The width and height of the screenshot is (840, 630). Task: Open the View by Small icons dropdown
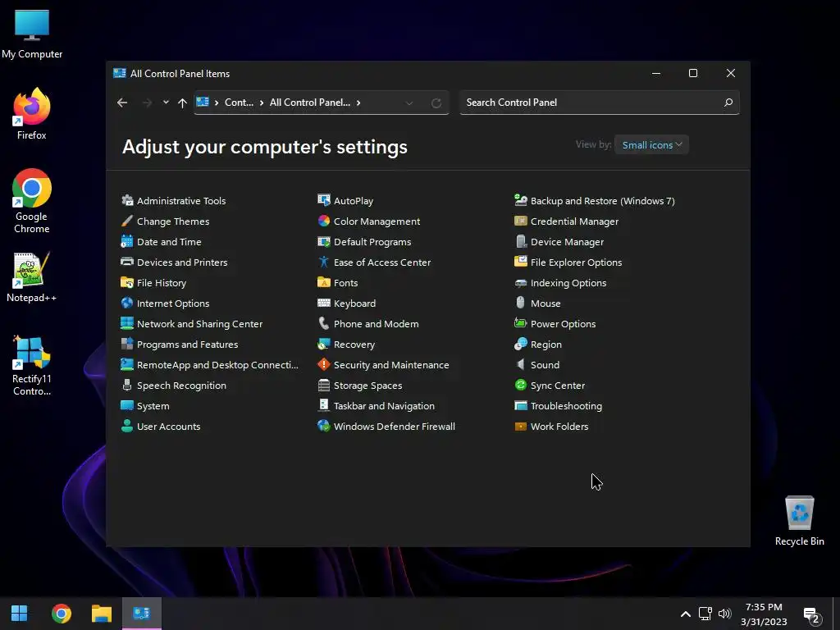(x=651, y=144)
